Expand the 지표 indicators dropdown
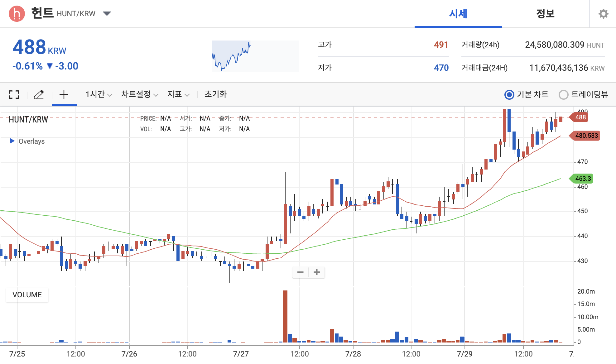The image size is (616, 364). pyautogui.click(x=178, y=94)
